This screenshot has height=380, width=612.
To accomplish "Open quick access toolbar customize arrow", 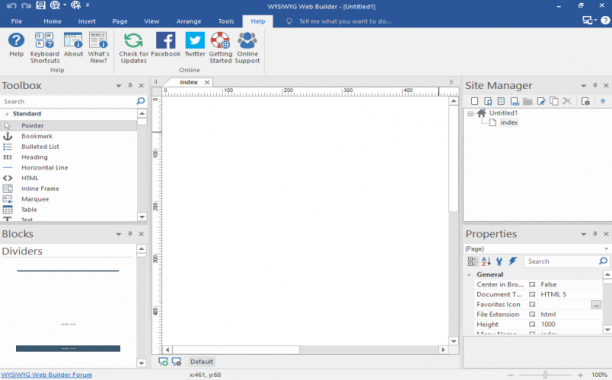I will tap(87, 5).
